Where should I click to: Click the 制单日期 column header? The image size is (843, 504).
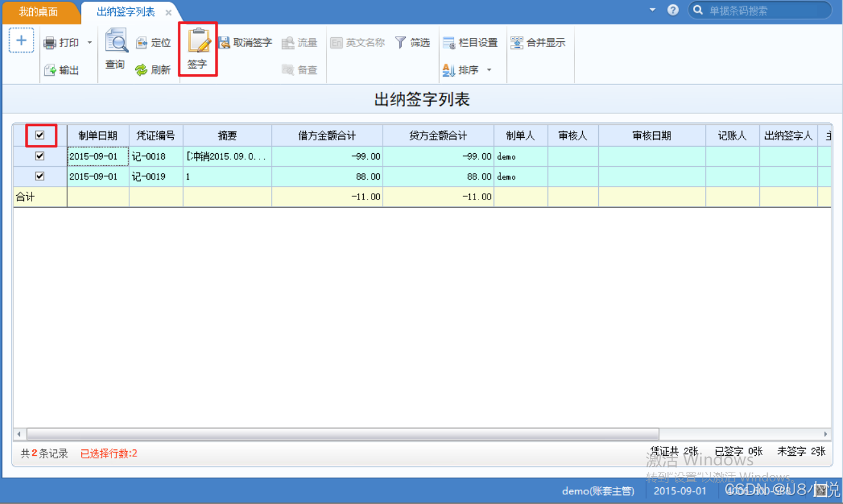pos(98,135)
